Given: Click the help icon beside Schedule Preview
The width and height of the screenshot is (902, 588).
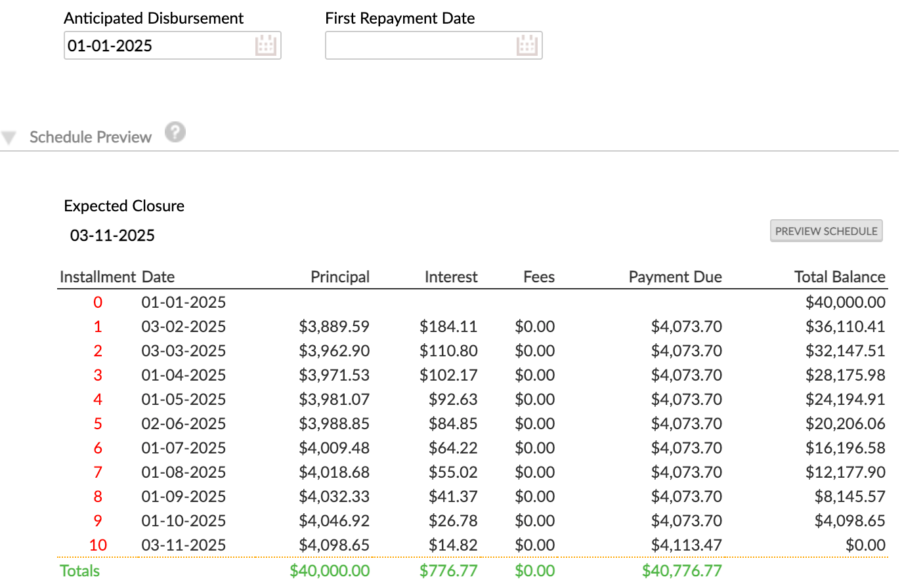Looking at the screenshot, I should 175,133.
